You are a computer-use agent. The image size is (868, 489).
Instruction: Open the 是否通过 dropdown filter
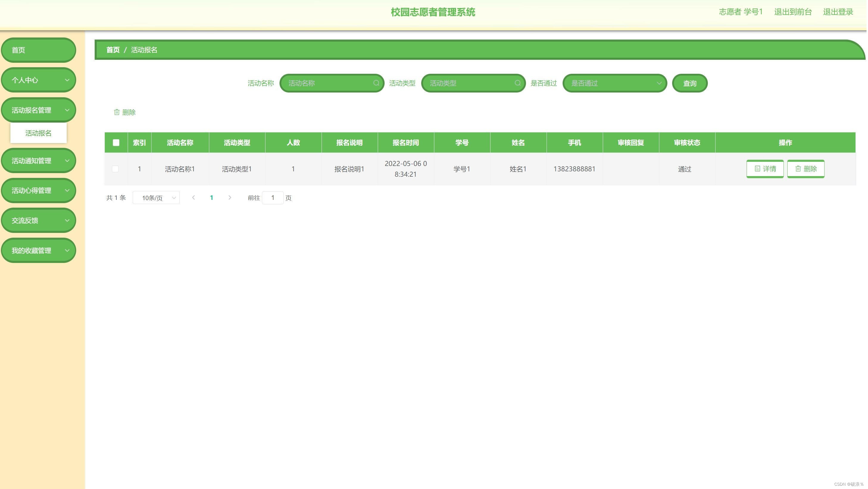[x=615, y=83]
